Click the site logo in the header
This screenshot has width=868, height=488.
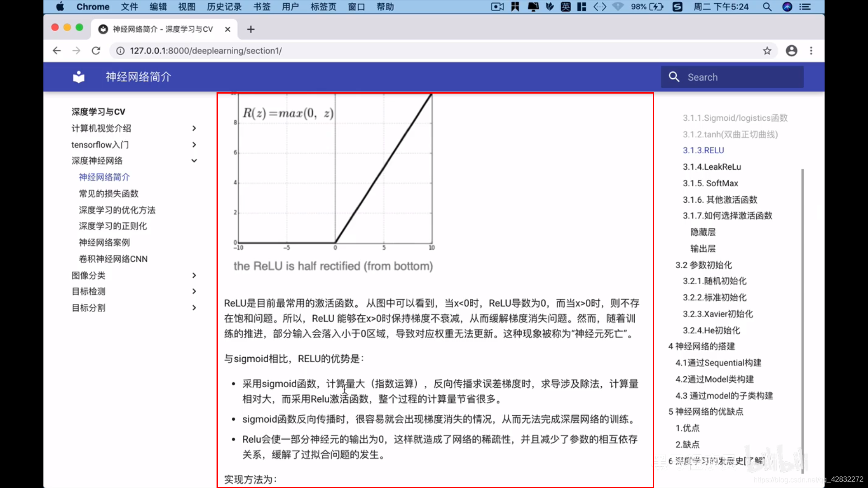click(79, 77)
